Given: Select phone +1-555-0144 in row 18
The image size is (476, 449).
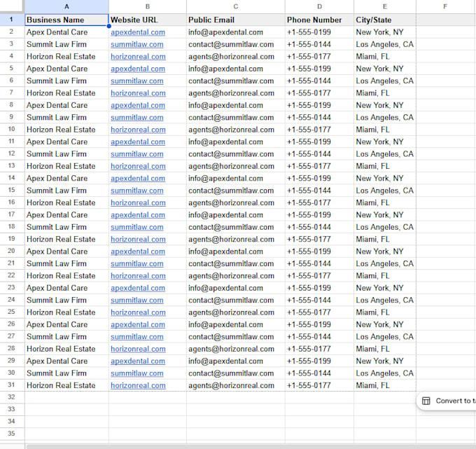Looking at the screenshot, I should click(319, 227).
